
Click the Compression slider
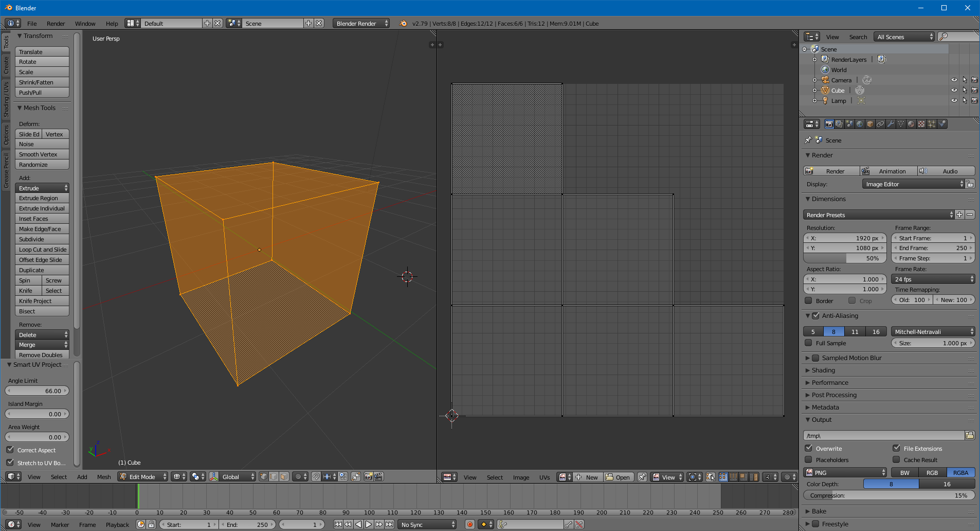pos(888,495)
